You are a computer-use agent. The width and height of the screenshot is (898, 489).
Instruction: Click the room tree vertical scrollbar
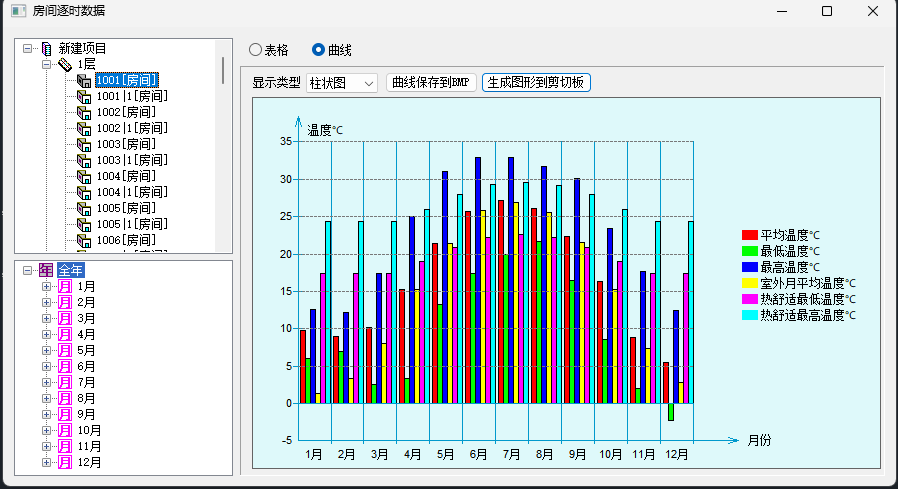(222, 150)
